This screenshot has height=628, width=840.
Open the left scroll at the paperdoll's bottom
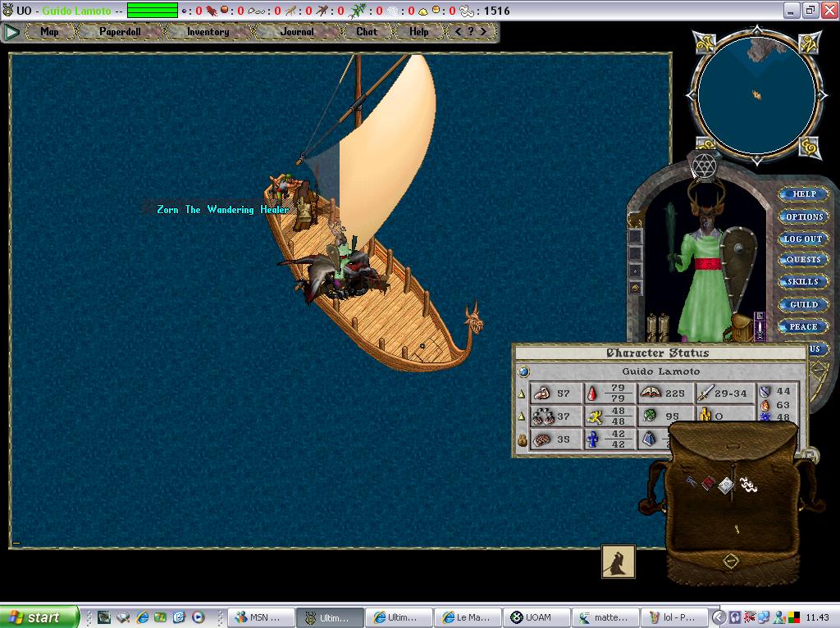pos(652,326)
